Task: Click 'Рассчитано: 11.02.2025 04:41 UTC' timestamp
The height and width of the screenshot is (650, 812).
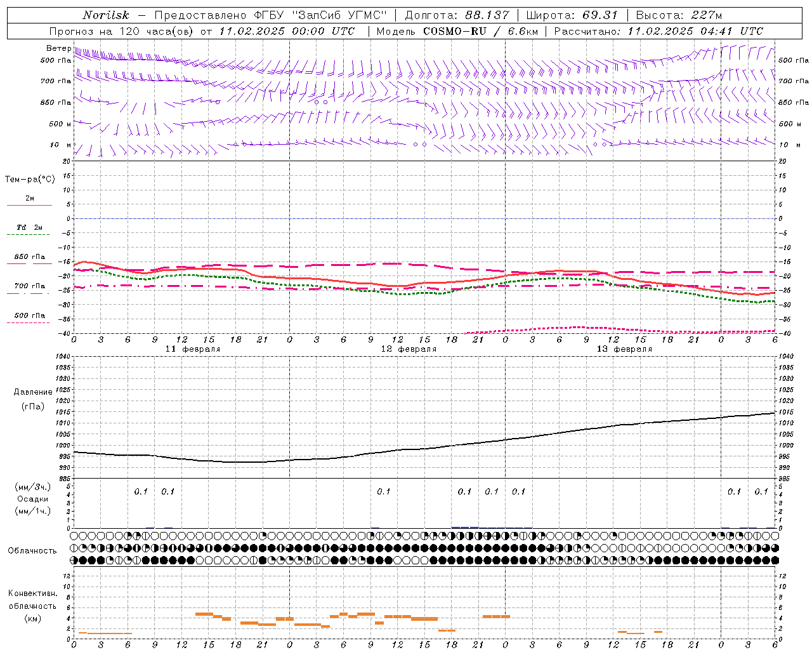Action: tap(658, 31)
